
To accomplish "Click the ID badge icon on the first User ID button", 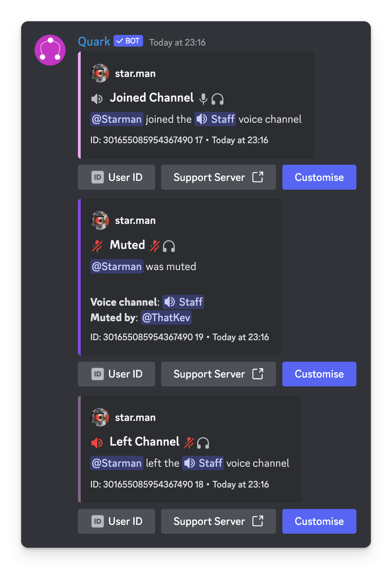I will [x=97, y=177].
